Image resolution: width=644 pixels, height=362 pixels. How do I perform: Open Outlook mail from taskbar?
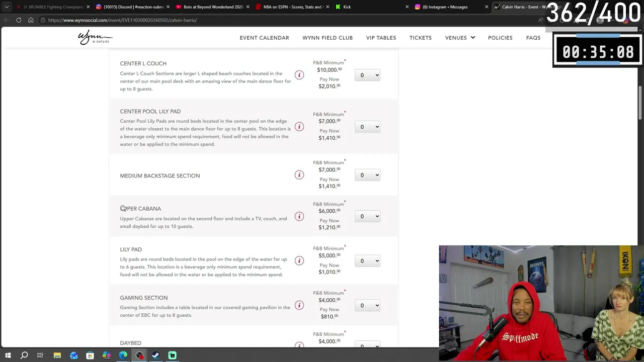click(x=74, y=355)
